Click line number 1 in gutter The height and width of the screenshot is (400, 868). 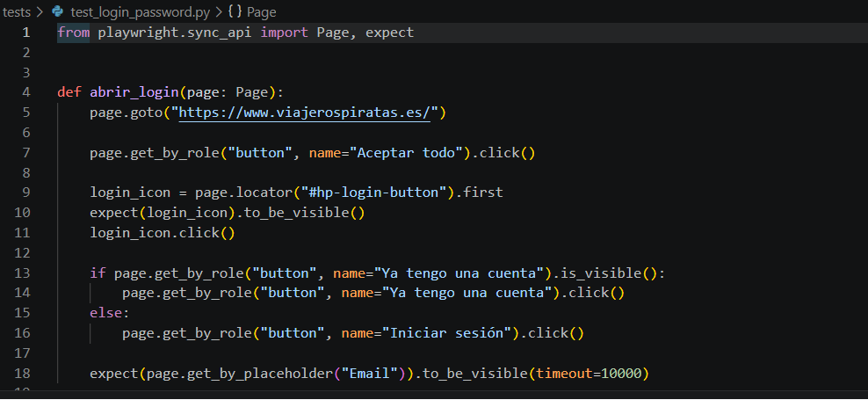pyautogui.click(x=26, y=33)
